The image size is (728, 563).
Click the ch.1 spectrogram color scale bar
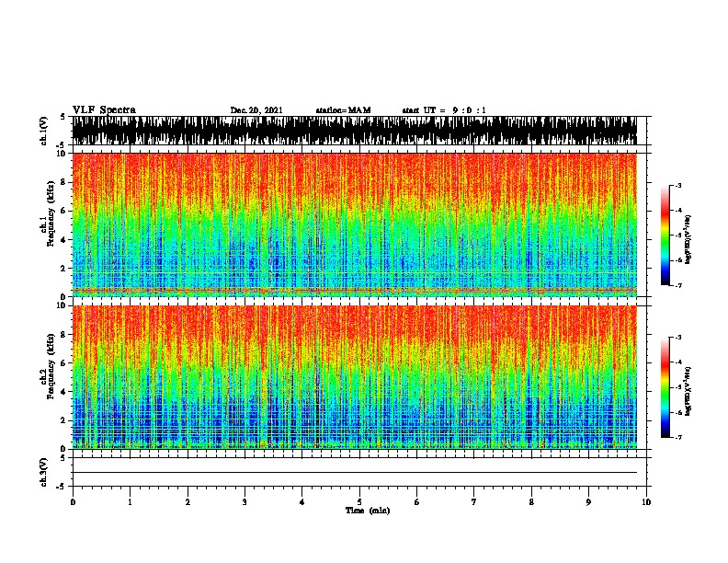tap(665, 236)
